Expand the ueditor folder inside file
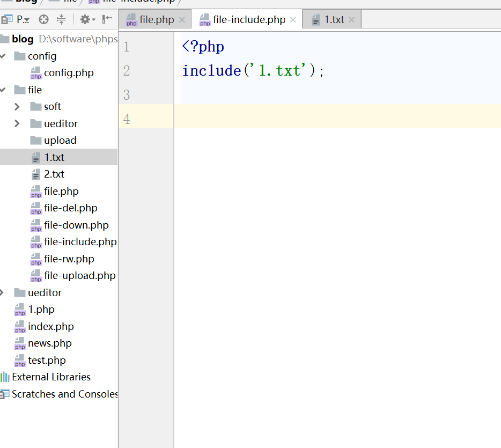Screen dimensions: 501x448 click(17, 123)
